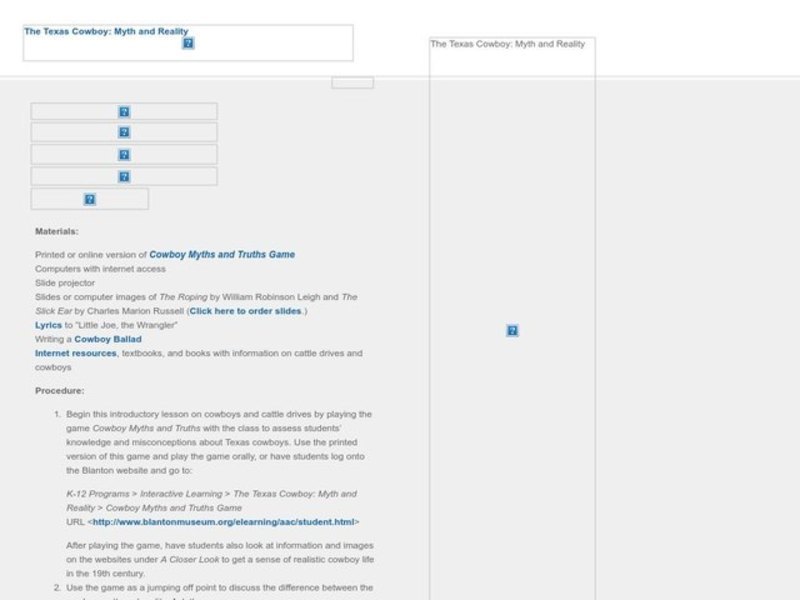Open the Lyrics link
This screenshot has width=800, height=600.
point(48,325)
